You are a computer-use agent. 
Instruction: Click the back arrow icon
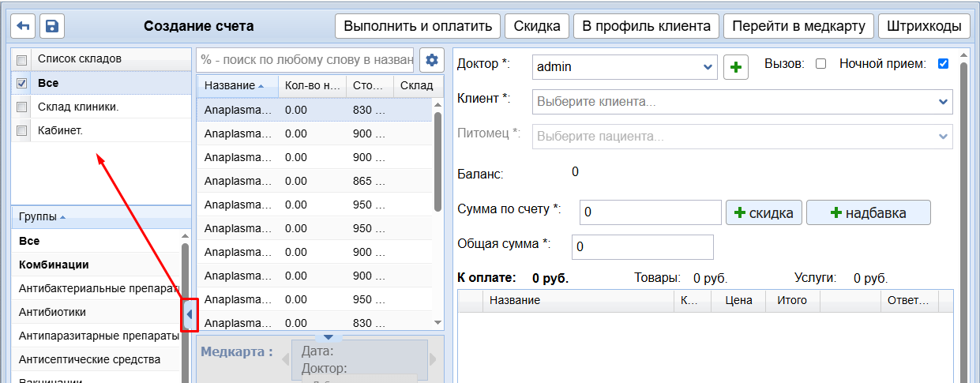[x=23, y=26]
